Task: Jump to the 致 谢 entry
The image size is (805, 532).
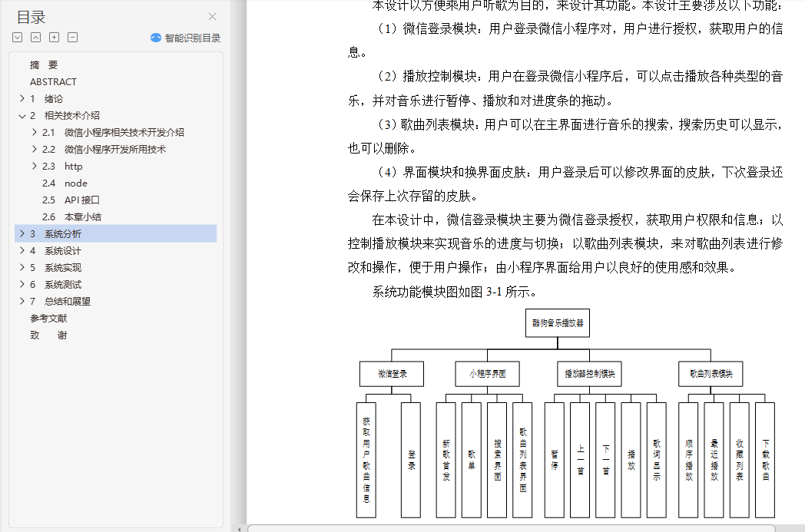Action: (x=48, y=335)
